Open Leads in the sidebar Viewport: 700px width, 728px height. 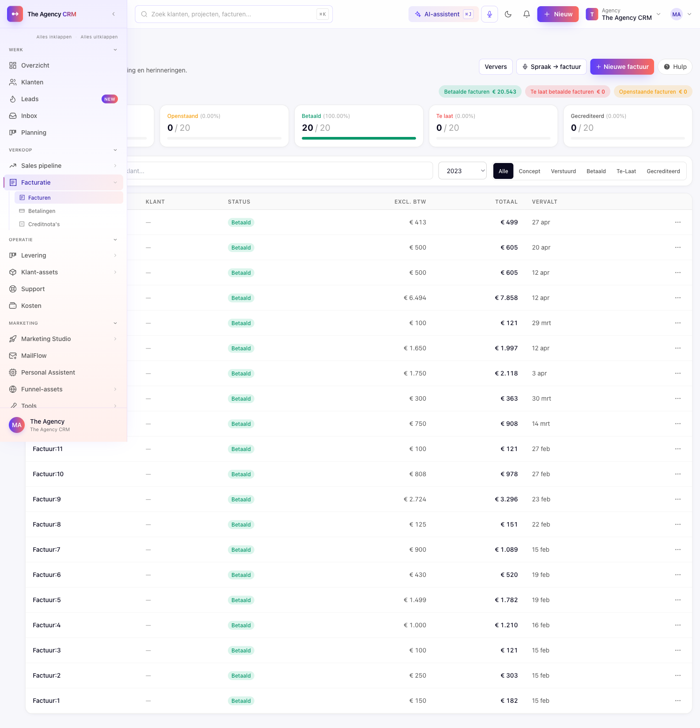(x=63, y=99)
